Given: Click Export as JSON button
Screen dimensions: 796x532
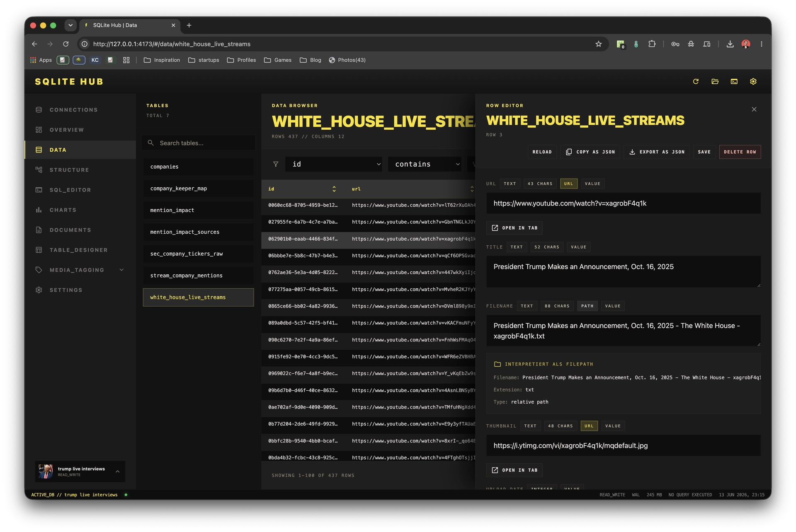Looking at the screenshot, I should [x=657, y=152].
